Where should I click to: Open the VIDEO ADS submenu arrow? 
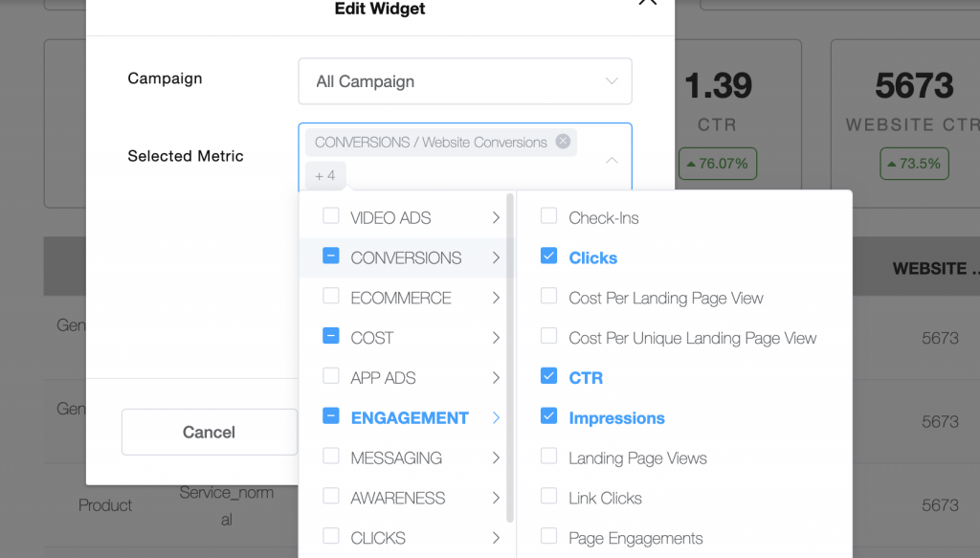click(496, 217)
